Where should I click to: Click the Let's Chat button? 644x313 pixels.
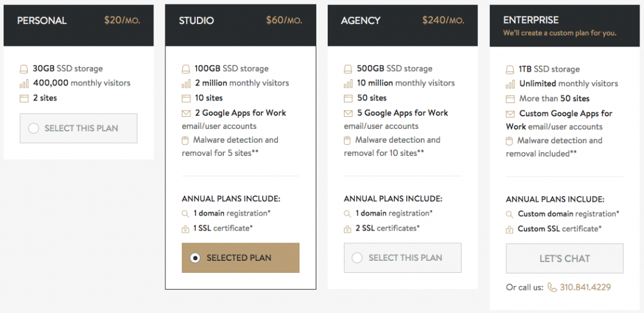click(564, 258)
